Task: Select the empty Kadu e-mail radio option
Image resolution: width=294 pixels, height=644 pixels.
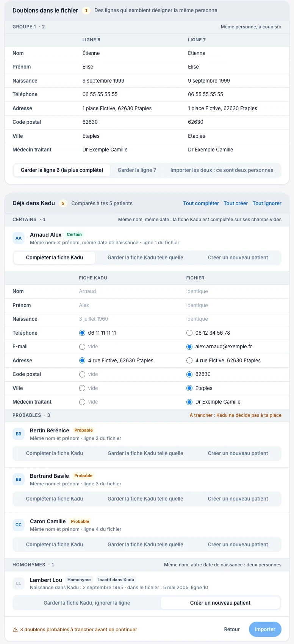Action: (82, 346)
